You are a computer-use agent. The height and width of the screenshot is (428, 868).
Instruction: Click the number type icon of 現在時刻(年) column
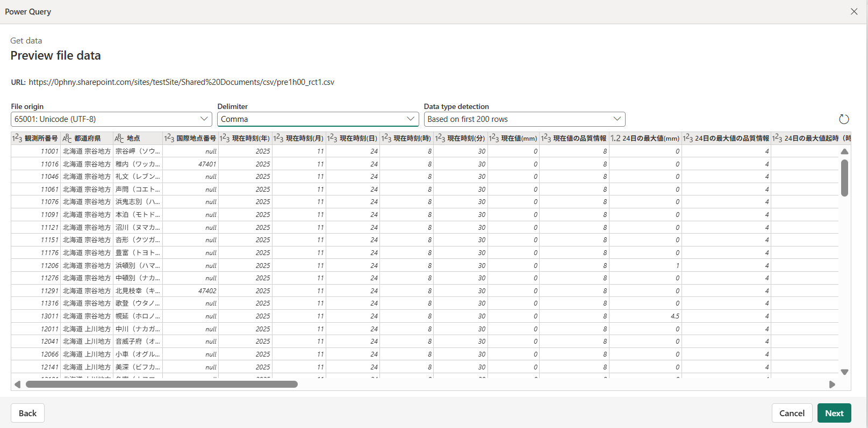click(x=225, y=139)
